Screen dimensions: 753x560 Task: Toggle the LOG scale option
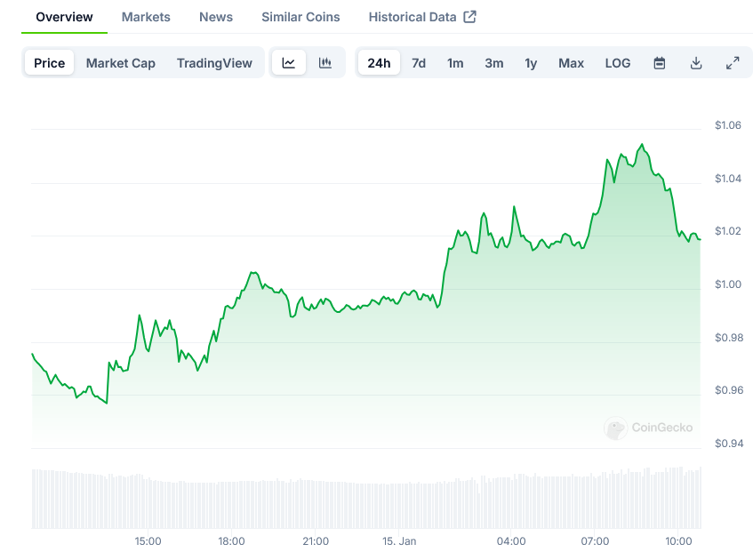pos(618,63)
